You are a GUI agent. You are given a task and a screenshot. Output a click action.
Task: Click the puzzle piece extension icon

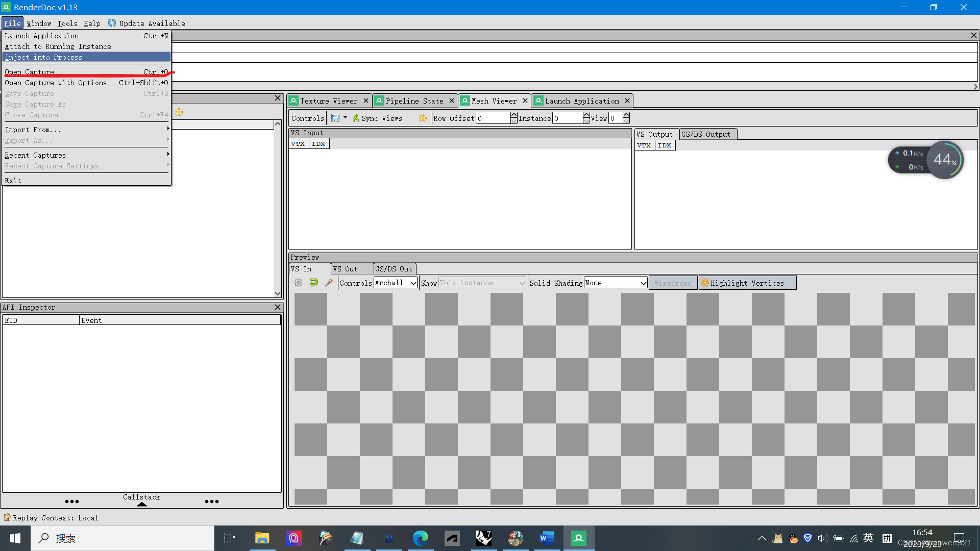(423, 118)
